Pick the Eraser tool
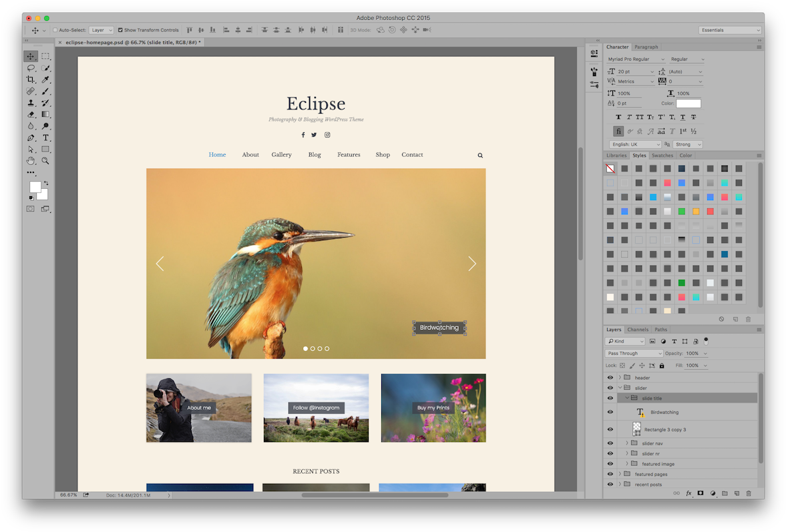The width and height of the screenshot is (786, 532). pyautogui.click(x=31, y=114)
